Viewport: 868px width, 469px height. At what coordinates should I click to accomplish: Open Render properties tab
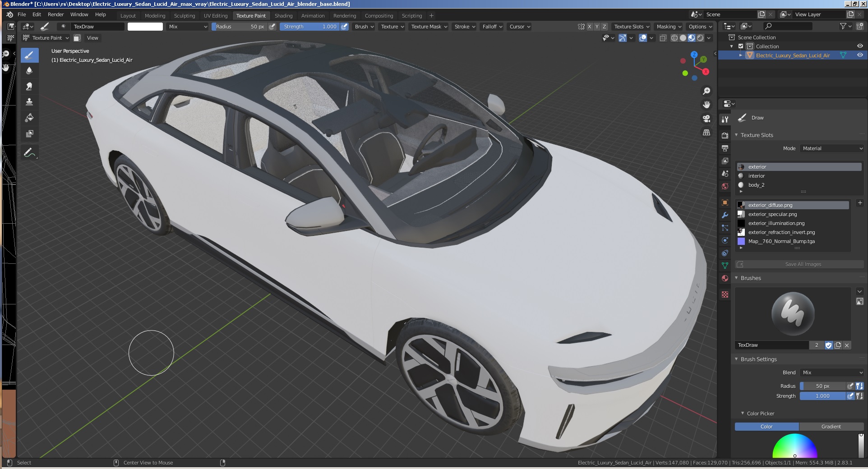click(725, 136)
